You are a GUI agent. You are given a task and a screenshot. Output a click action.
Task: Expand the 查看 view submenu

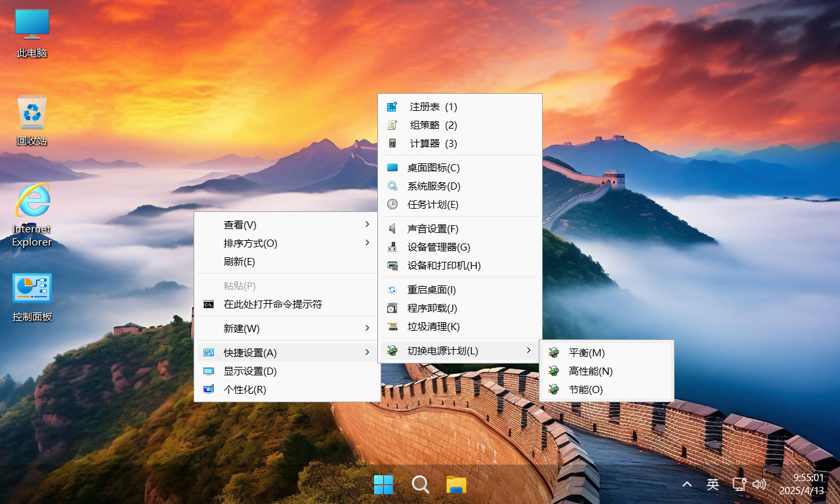coord(240,224)
